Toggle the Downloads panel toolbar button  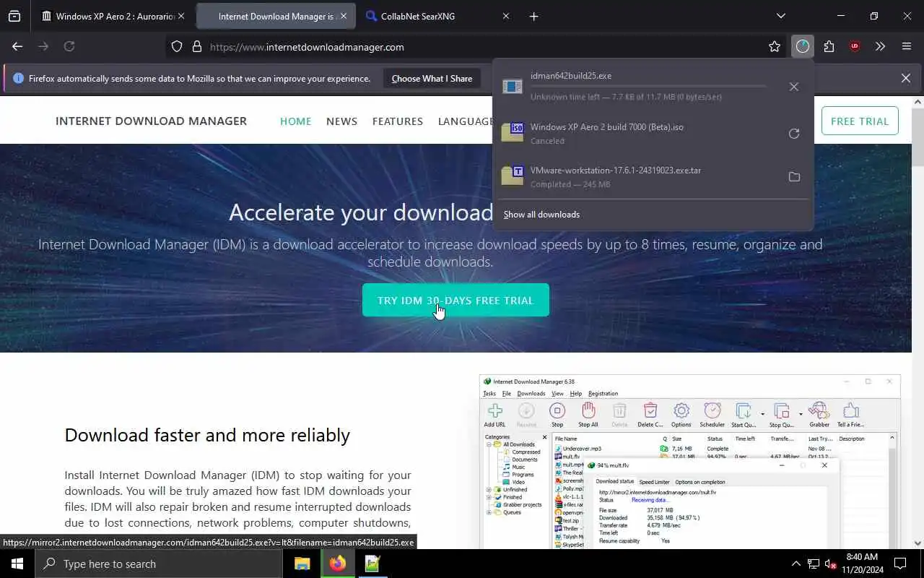803,46
